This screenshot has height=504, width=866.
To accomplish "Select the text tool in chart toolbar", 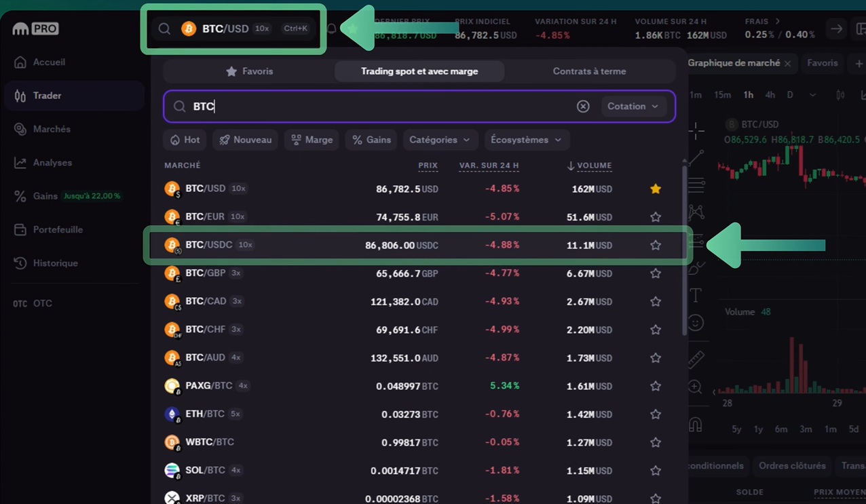I will coord(696,295).
